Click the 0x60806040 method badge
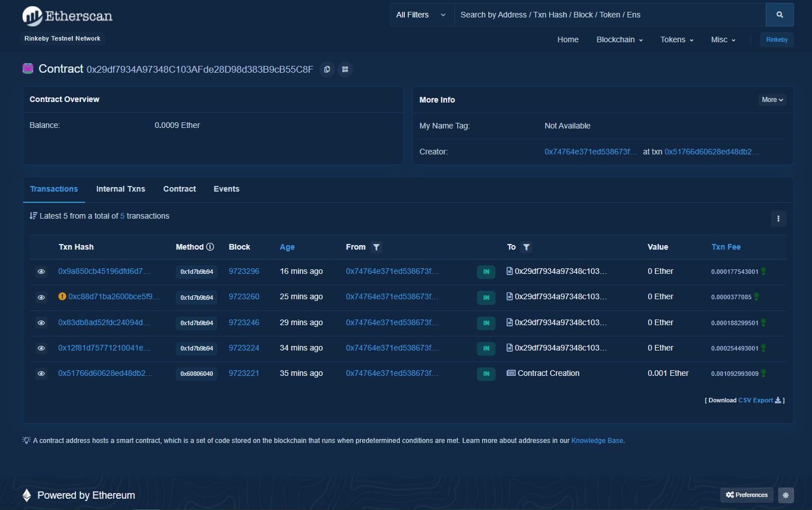Viewport: 812px width, 510px height. click(x=197, y=374)
